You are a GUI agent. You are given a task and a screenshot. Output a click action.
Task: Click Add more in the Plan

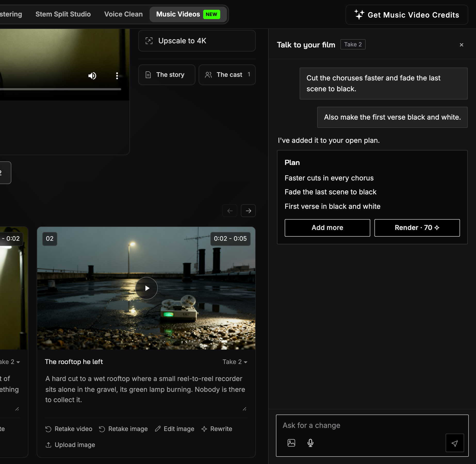tap(327, 228)
